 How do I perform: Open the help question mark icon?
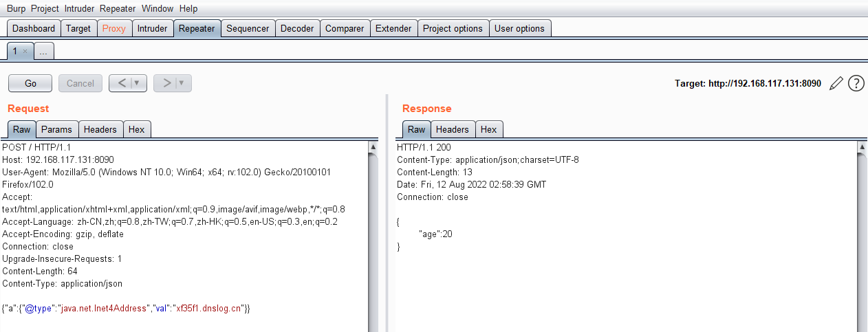pos(856,83)
